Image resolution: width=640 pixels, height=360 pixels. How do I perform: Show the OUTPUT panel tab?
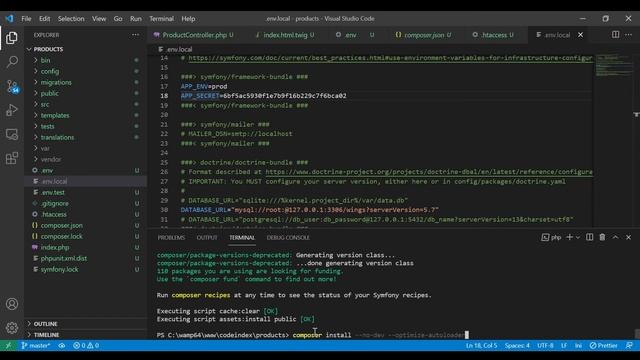[207, 238]
